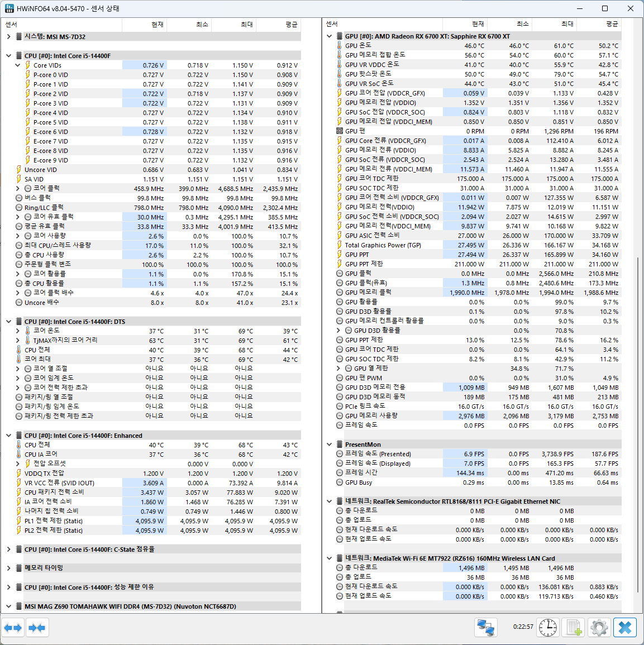This screenshot has width=644, height=645.
Task: Open remote monitoring via the two-computers icon
Action: (485, 628)
